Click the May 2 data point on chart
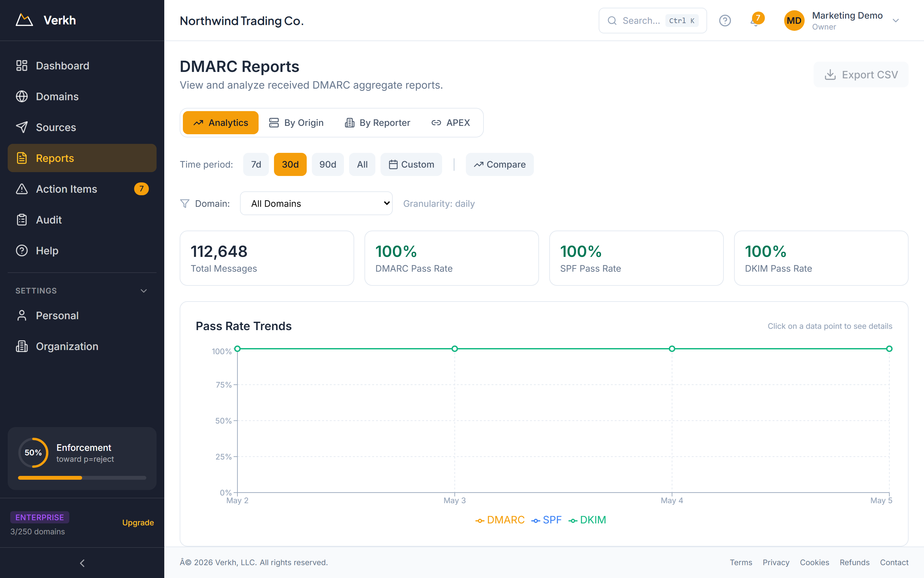 tap(237, 349)
